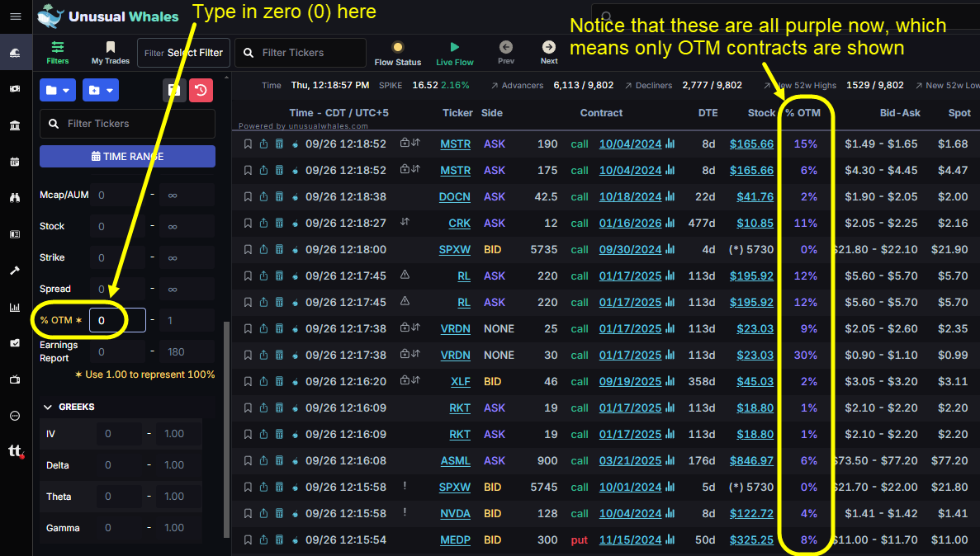Click the gavel icon in the sidebar
This screenshot has width=980, height=556.
[15, 271]
